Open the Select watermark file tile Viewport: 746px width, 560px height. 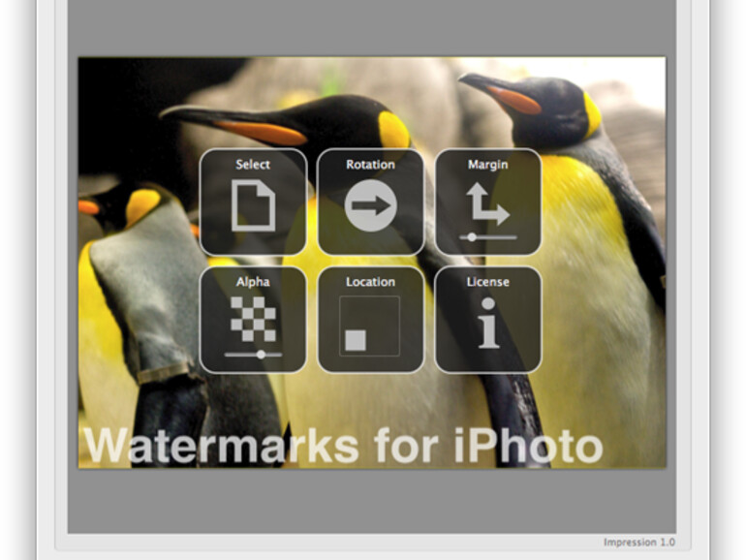click(x=253, y=202)
